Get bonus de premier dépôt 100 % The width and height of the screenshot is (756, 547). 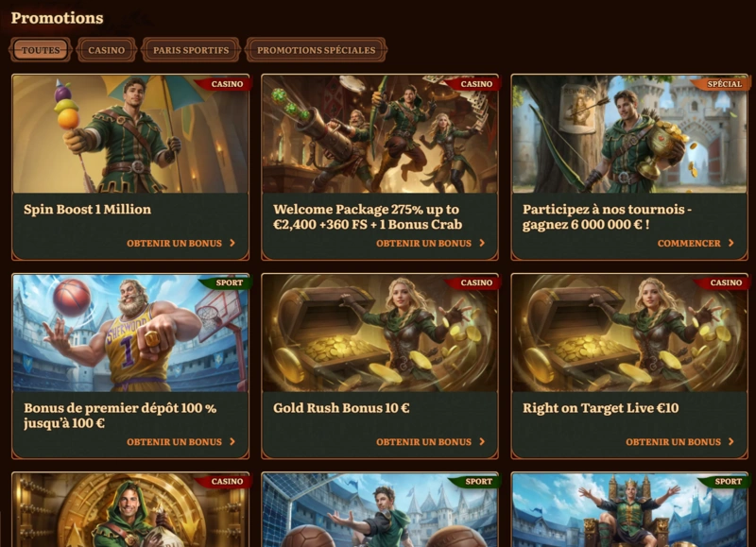[x=174, y=442]
